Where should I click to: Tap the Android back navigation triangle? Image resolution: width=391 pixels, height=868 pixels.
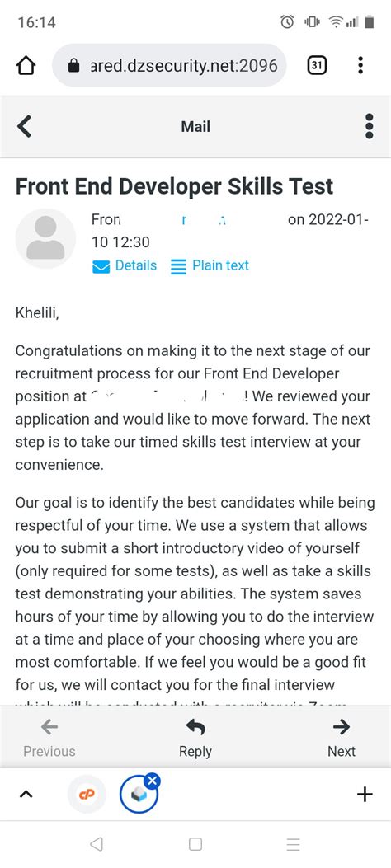[97, 843]
